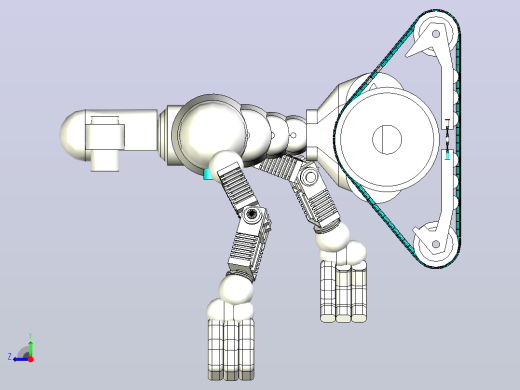Screen dimensions: 520x390
Task: Select the small cyan block under the sphere
Action: (208, 174)
